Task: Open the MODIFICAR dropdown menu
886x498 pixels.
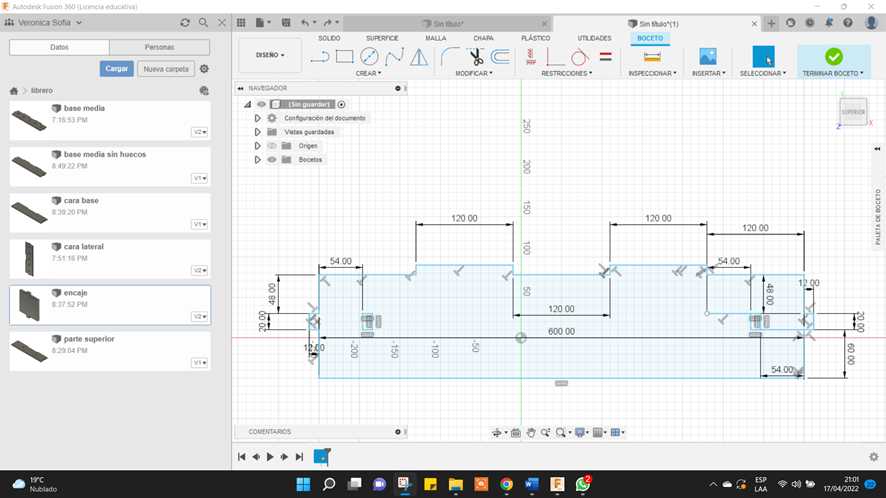Action: tap(474, 73)
